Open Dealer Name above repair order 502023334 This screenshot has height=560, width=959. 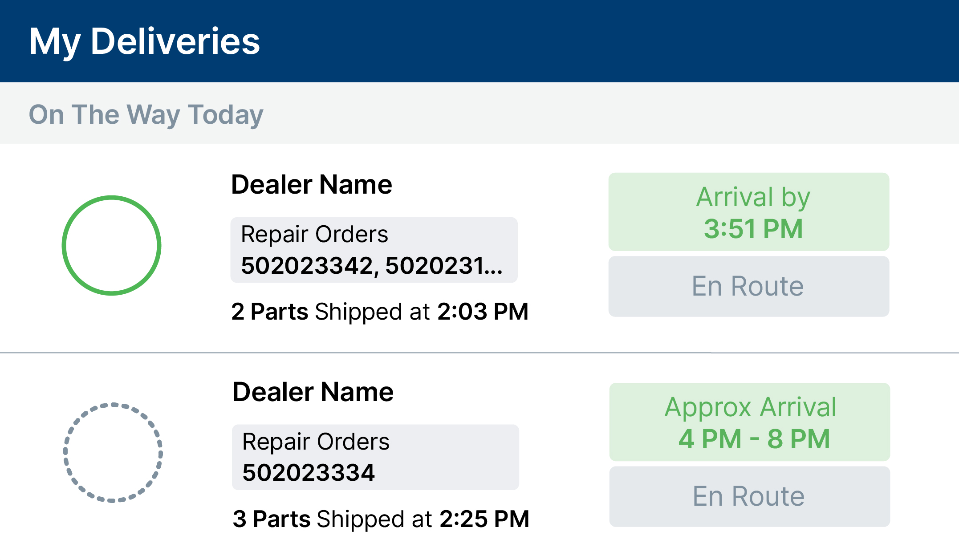tap(313, 392)
